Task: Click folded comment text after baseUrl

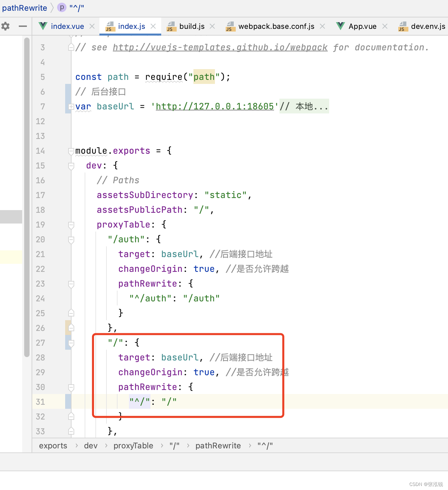Action: tap(304, 106)
